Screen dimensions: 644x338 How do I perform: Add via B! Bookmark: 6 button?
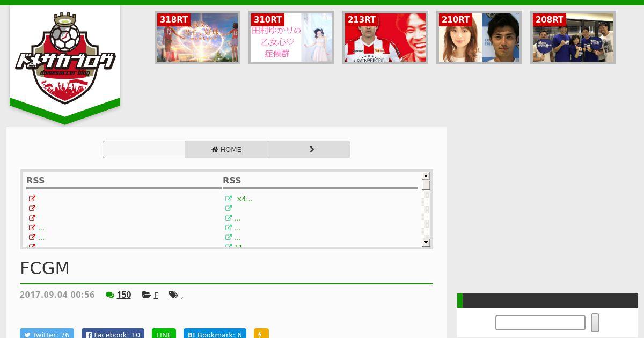[215, 334]
